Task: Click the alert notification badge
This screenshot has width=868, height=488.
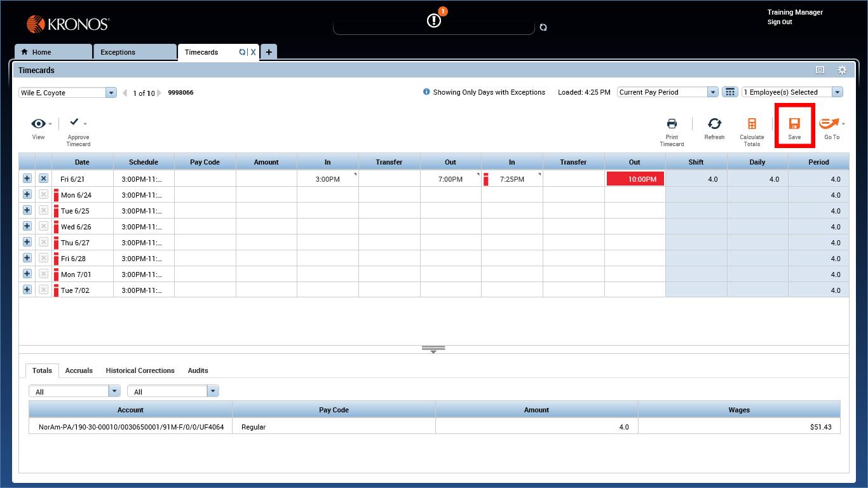Action: tap(443, 11)
